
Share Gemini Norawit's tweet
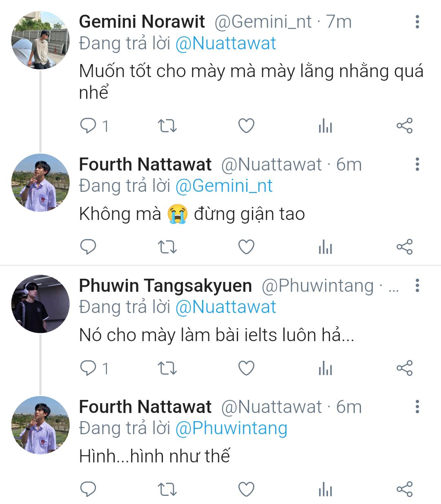click(404, 126)
